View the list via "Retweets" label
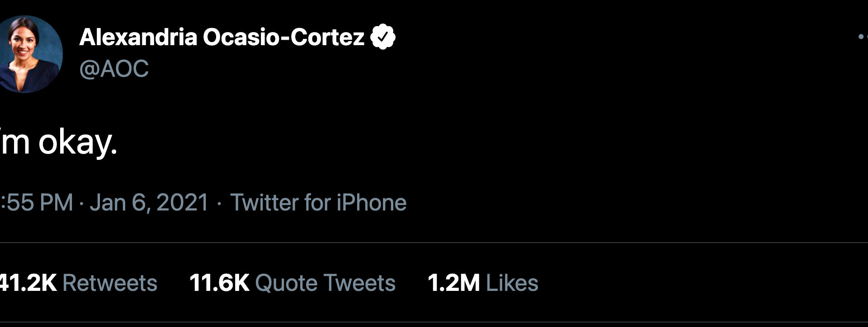 tap(110, 283)
